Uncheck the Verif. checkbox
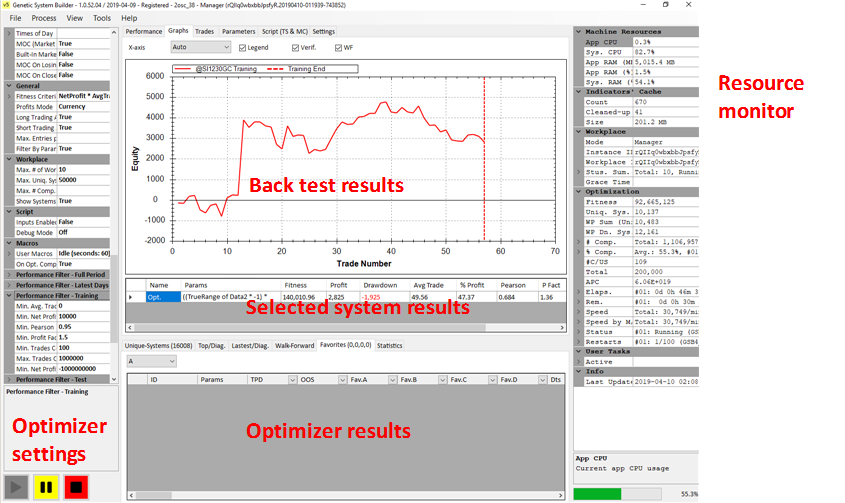The height and width of the screenshot is (503, 845). pyautogui.click(x=296, y=47)
